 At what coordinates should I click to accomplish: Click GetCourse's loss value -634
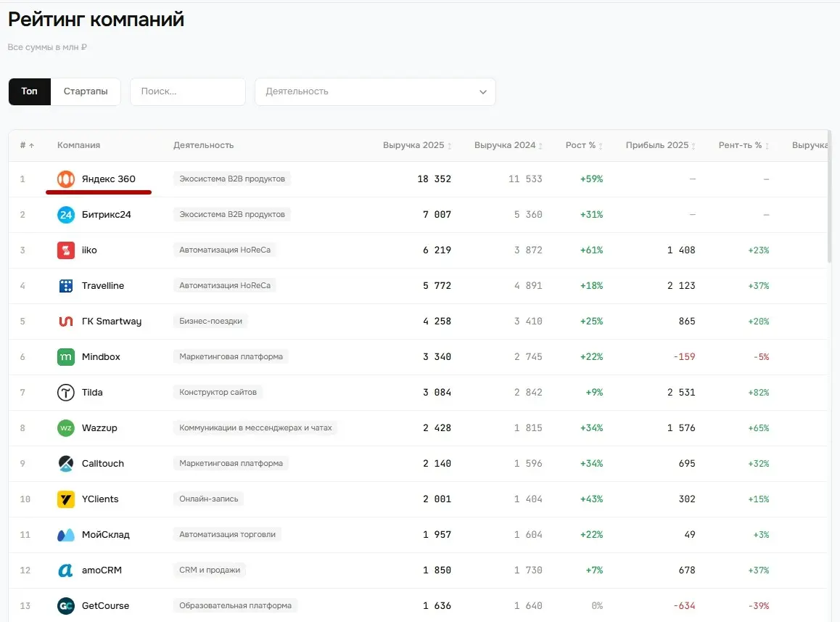[685, 606]
